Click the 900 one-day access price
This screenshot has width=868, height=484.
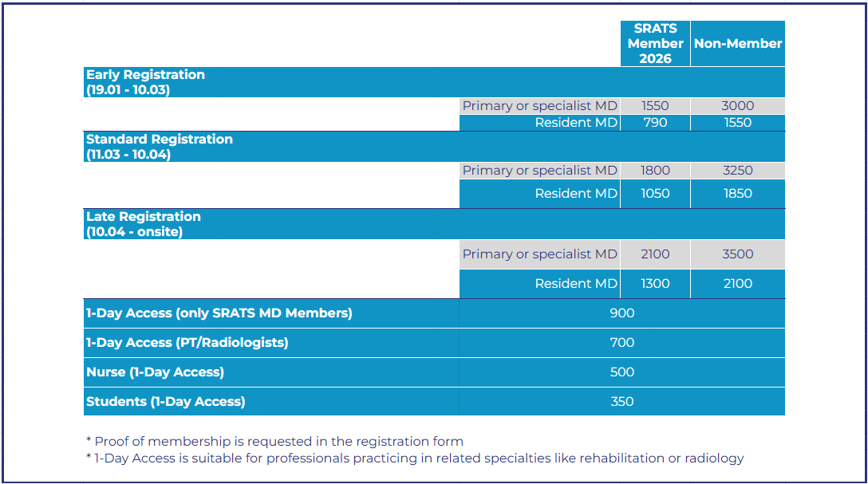point(622,313)
